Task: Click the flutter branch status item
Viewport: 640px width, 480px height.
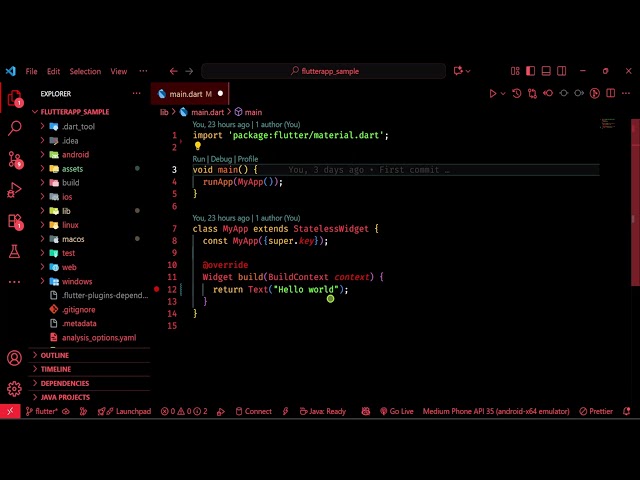Action: coord(42,411)
